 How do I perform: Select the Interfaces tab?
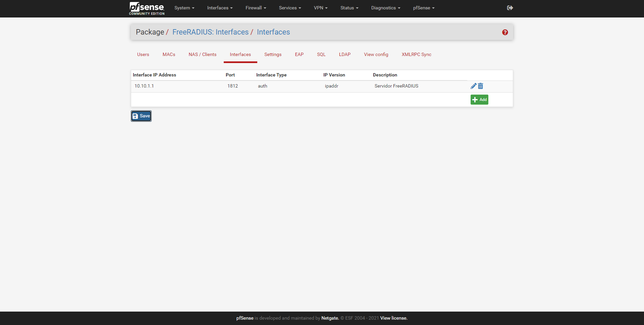pyautogui.click(x=240, y=54)
